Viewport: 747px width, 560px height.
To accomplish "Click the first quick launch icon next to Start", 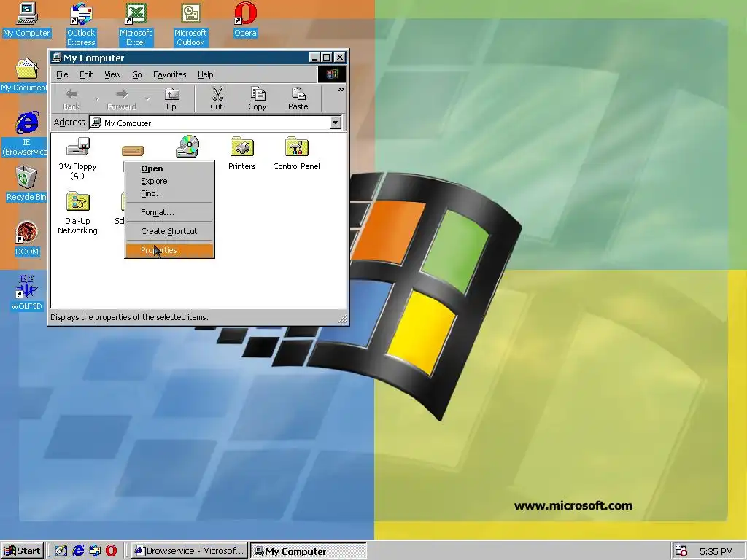I will click(x=61, y=551).
